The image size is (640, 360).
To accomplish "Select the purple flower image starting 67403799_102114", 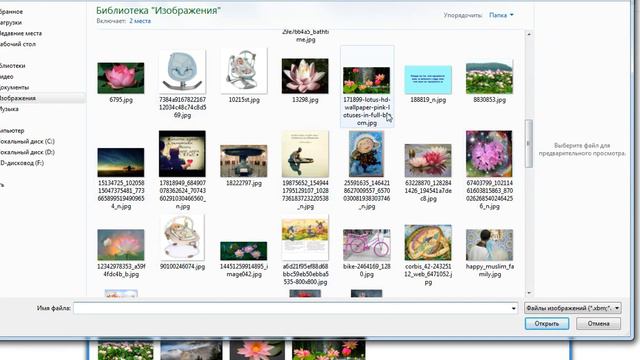I will (489, 154).
